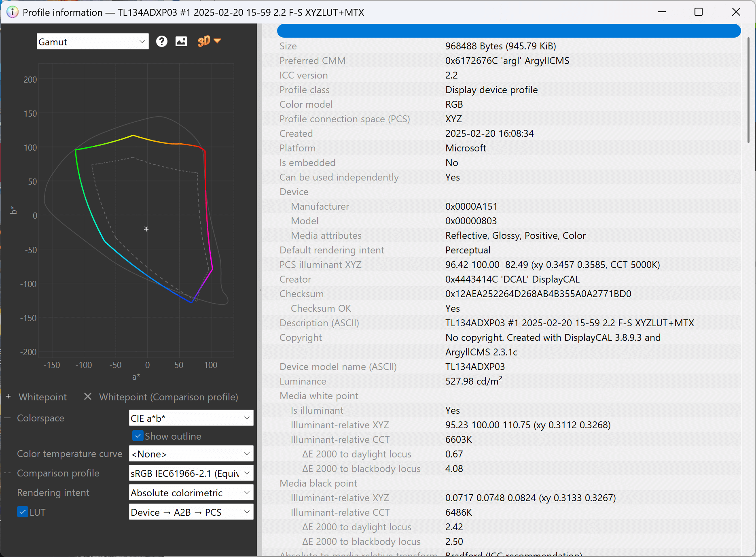Open the 3D view dropdown icon
The width and height of the screenshot is (756, 557).
[209, 41]
